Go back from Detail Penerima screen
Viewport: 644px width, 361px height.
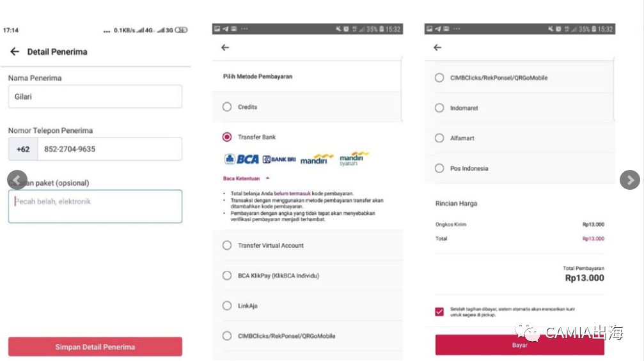pos(15,52)
